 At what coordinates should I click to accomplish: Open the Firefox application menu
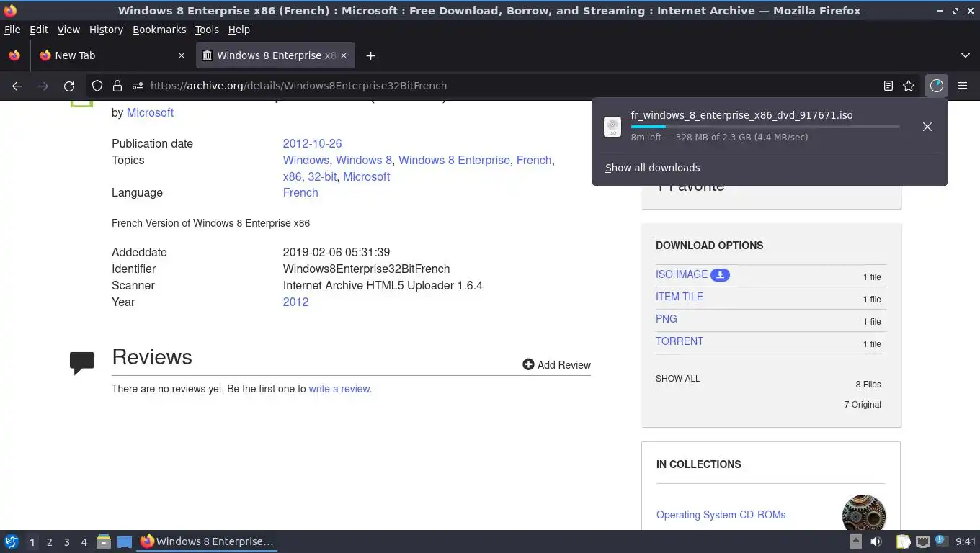click(963, 86)
